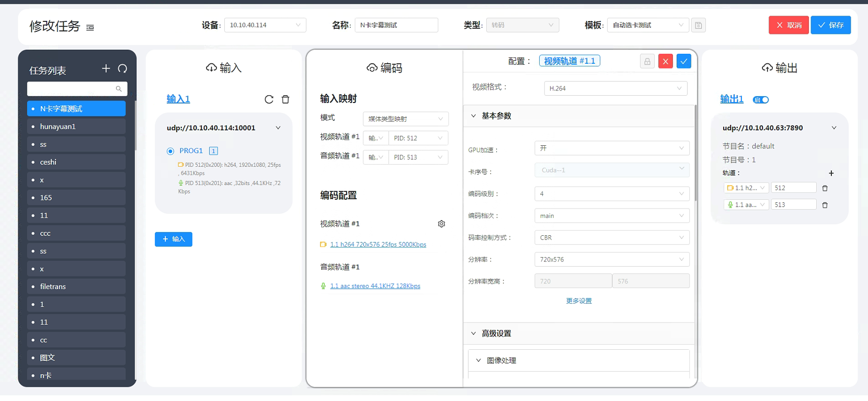
Task: Click the cloud icon beside 输出 heading
Action: (767, 68)
